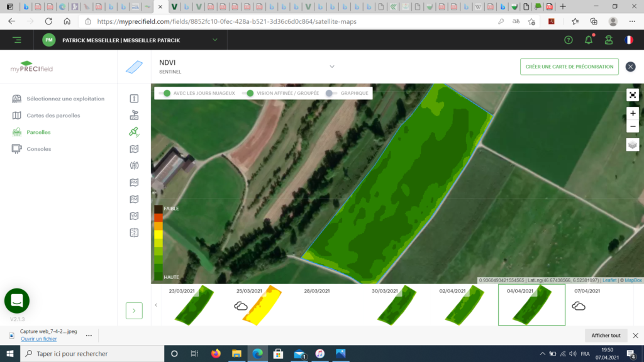Zoom out on the map
The image size is (644, 362).
(633, 127)
